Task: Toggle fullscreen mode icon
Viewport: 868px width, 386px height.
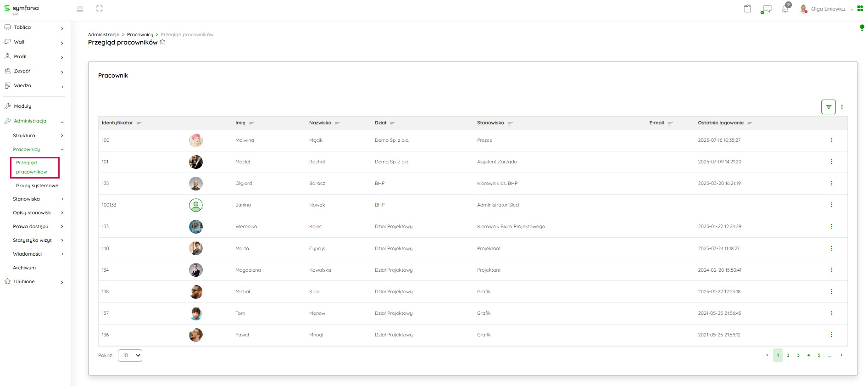Action: coord(100,9)
